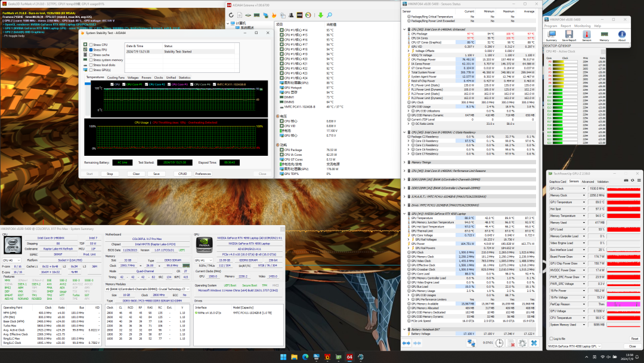This screenshot has width=644, height=363.
Task: Switch to the Cooling Fans tab
Action: point(116,78)
